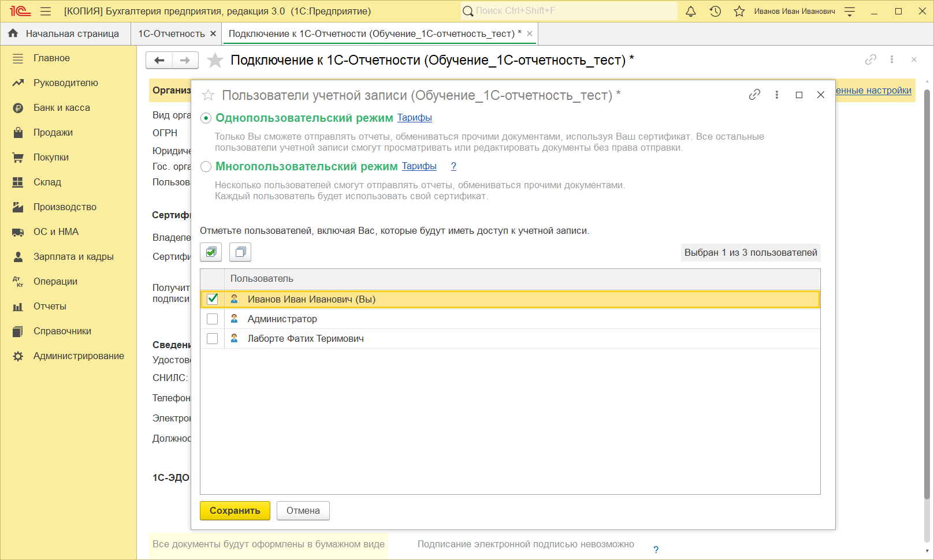Open the Администрирование section
The width and height of the screenshot is (934, 560).
79,356
